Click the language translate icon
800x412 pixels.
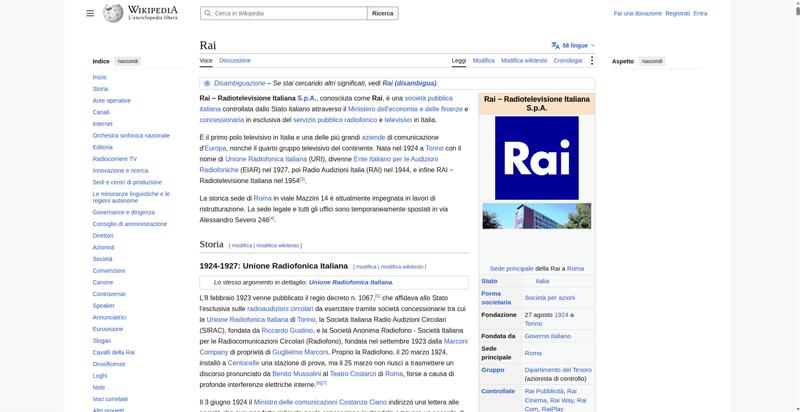(x=556, y=45)
